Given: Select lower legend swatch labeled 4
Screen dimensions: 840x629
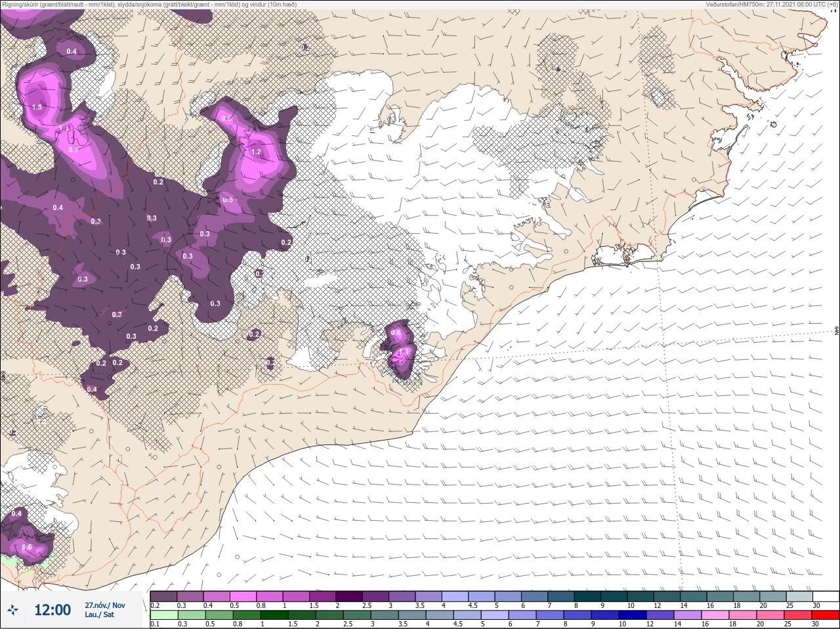Looking at the screenshot, I should point(440,615).
